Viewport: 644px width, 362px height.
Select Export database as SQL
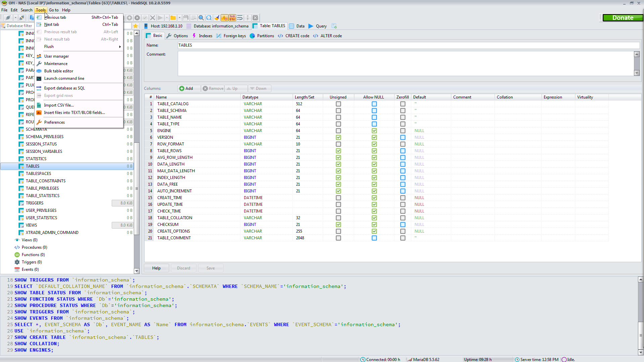(x=64, y=88)
